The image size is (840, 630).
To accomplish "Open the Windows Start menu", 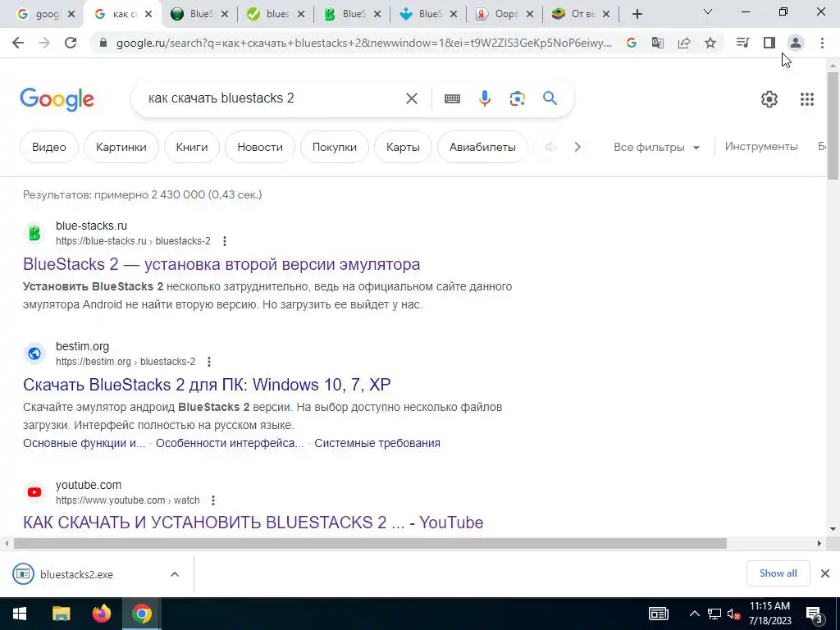I will point(20,614).
